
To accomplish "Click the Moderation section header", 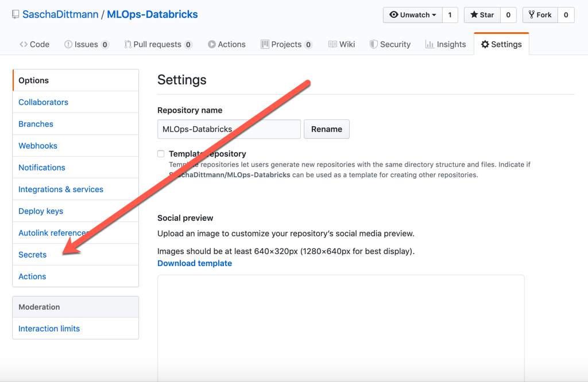I will pos(75,307).
